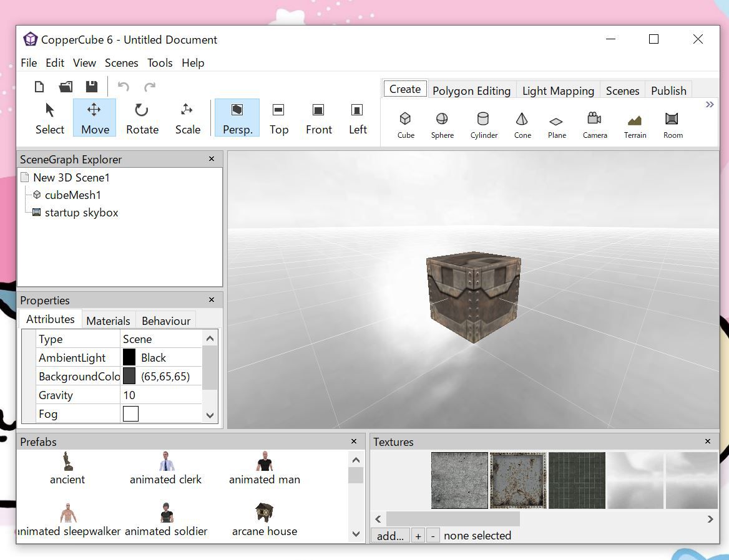Viewport: 729px width, 560px height.
Task: Open the Tools menu
Action: pos(160,63)
